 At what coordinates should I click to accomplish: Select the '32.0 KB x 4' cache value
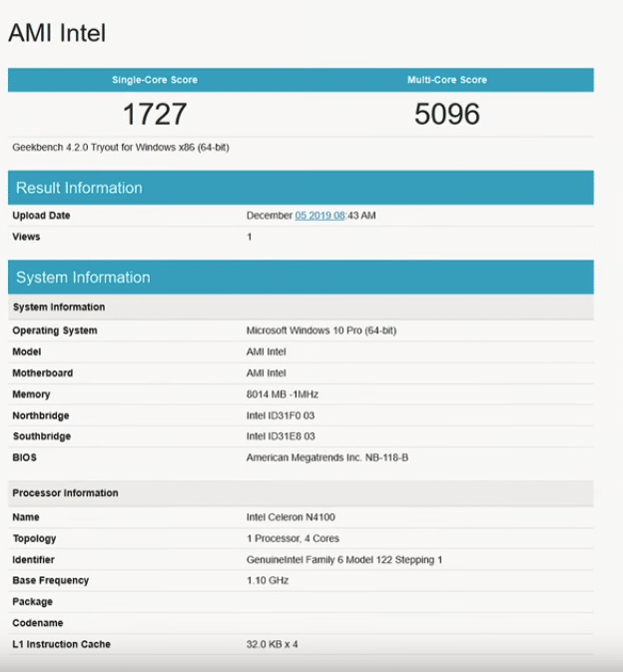pos(273,644)
